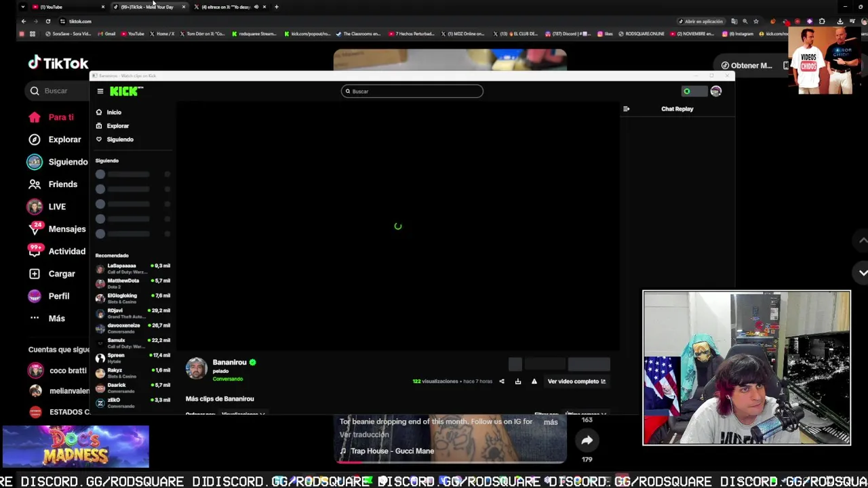Bookmark this page with star icon
The image size is (868, 488).
tap(756, 21)
